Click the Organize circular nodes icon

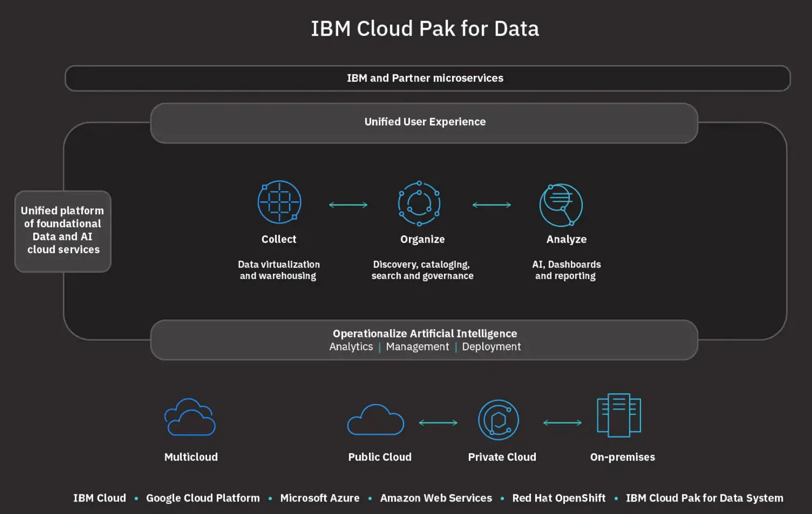point(419,204)
